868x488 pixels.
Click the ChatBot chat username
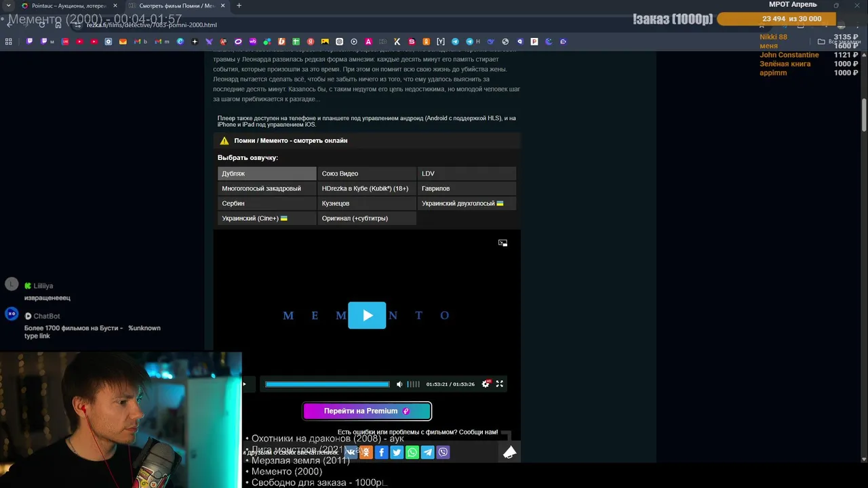pos(47,316)
